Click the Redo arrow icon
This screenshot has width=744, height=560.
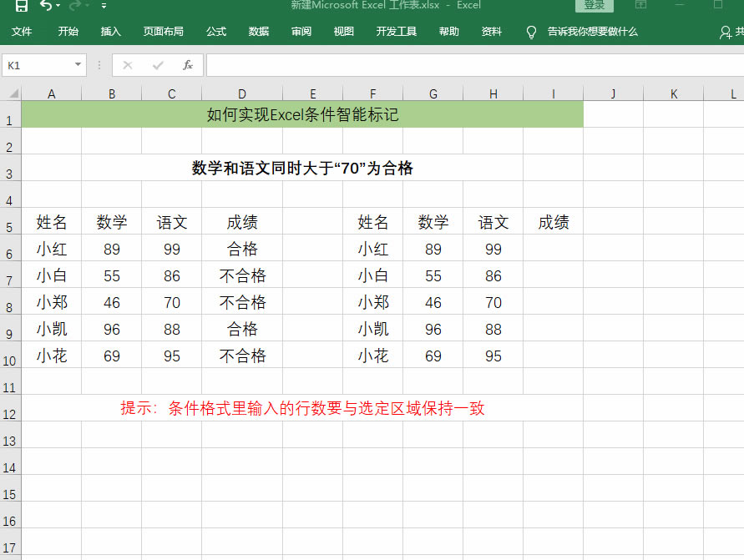[x=74, y=6]
